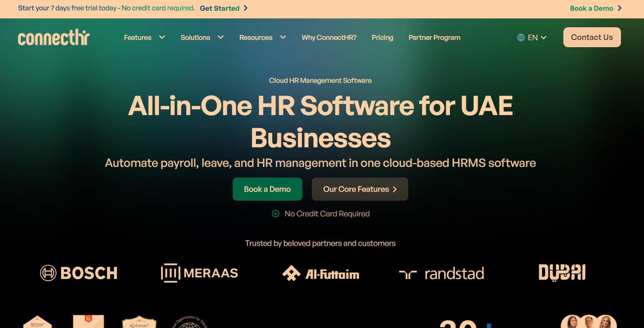Screen dimensions: 644x328
Task: Click 'Start your 7 days free trial' text
Action: [106, 8]
